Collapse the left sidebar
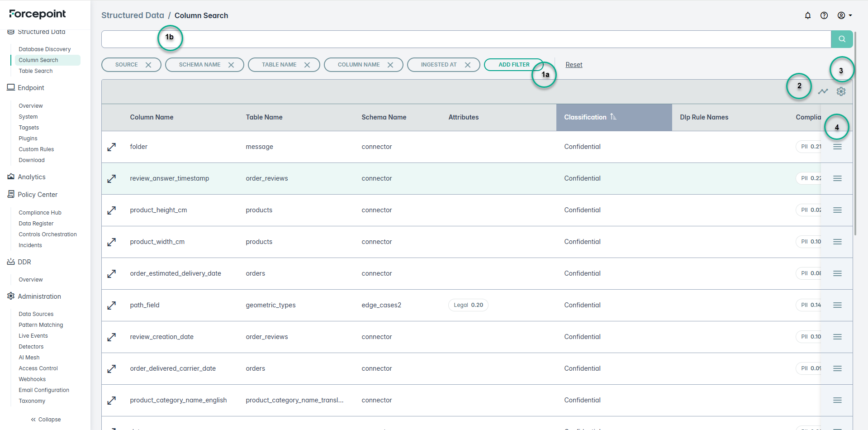Viewport: 868px width, 430px height. pyautogui.click(x=45, y=420)
